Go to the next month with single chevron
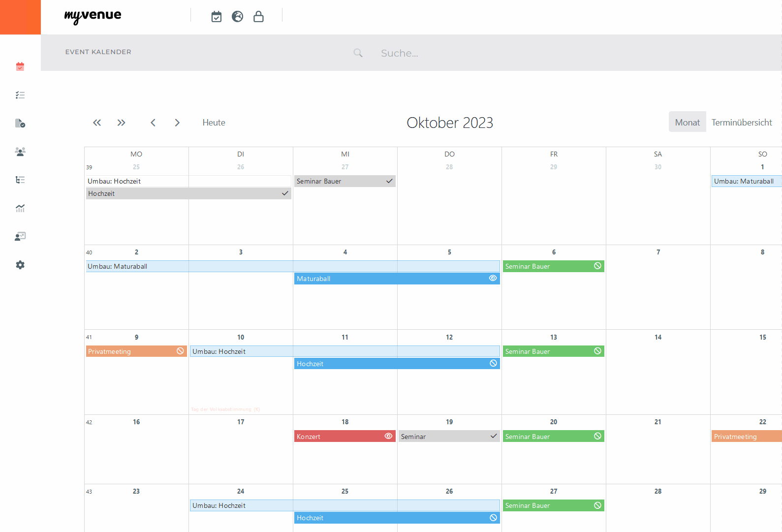 (177, 123)
